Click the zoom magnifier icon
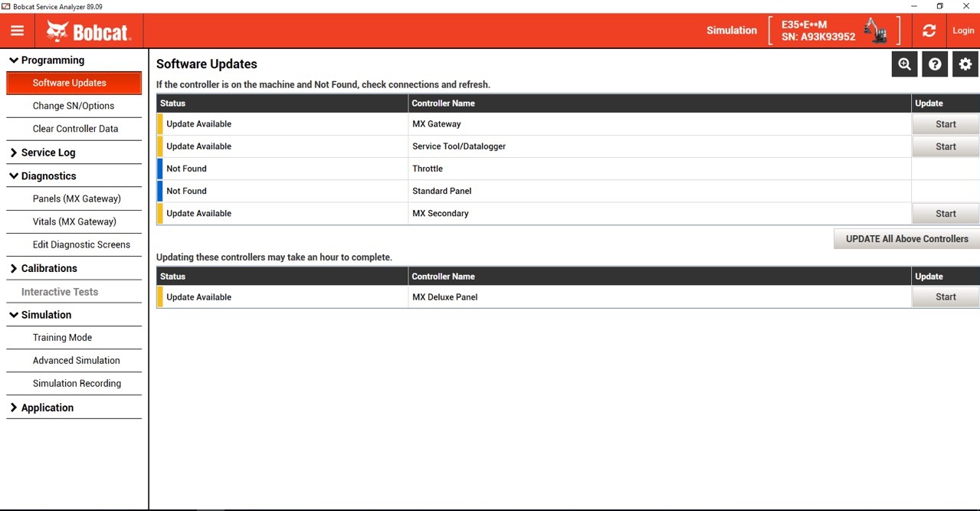980x511 pixels. click(905, 64)
